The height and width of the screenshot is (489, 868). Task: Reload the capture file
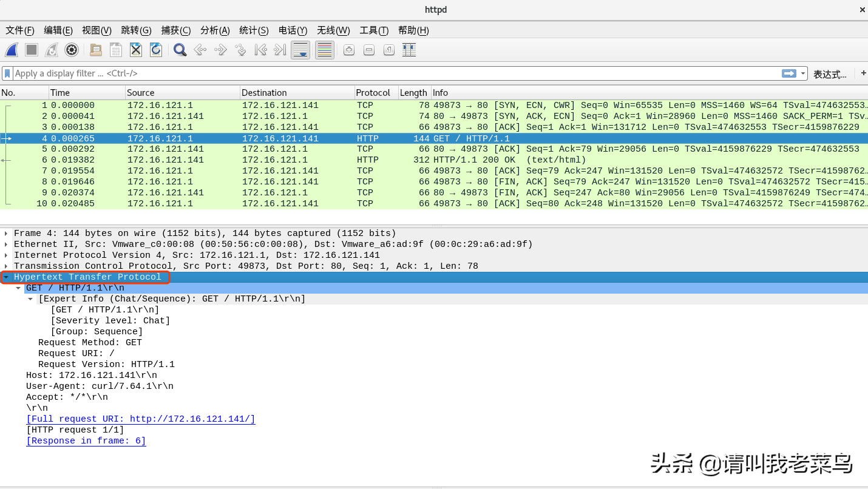156,50
